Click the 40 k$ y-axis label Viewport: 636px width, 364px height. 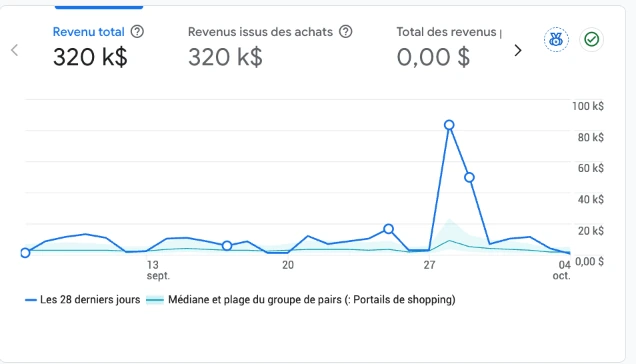click(x=591, y=200)
